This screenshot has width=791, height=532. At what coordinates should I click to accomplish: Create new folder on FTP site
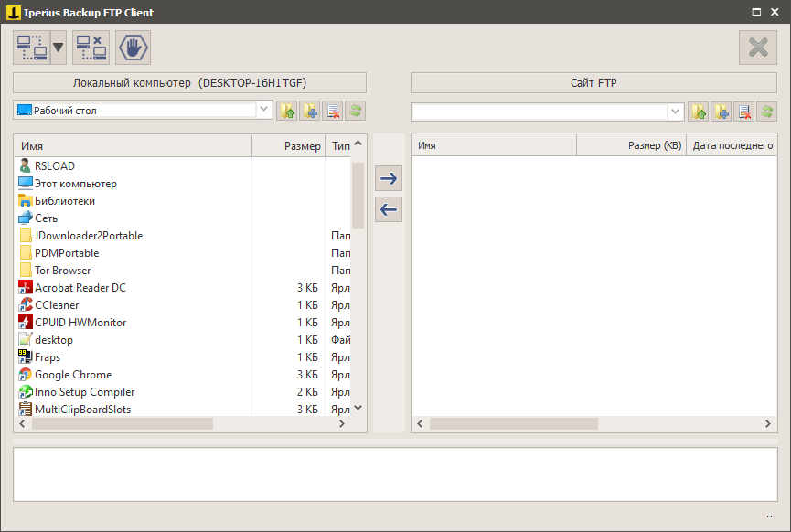(x=722, y=112)
